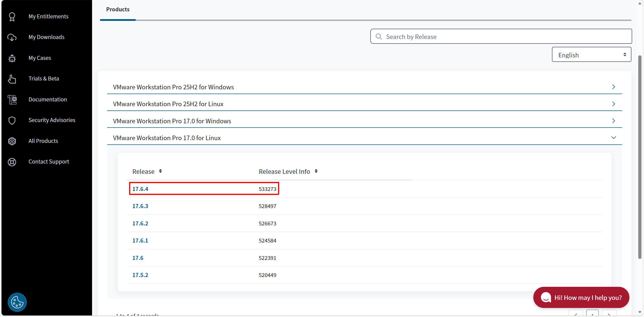The image size is (644, 317).
Task: Sort table by Release column
Action: tap(160, 171)
